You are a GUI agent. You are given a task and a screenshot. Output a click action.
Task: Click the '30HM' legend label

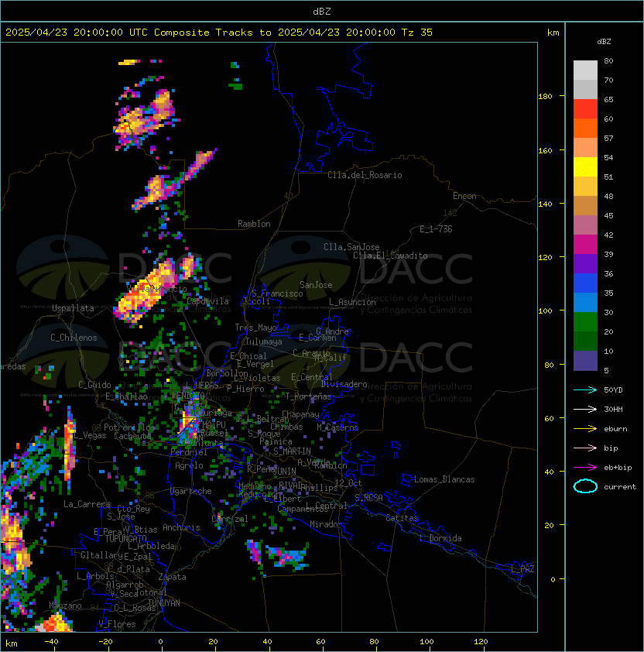[x=613, y=410]
